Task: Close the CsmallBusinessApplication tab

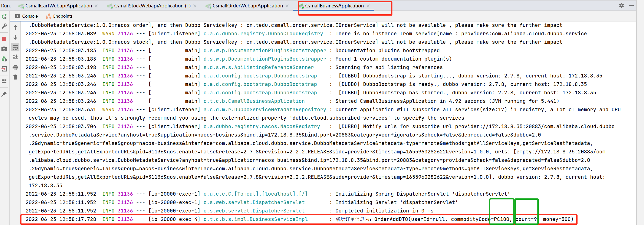Action: tap(368, 6)
